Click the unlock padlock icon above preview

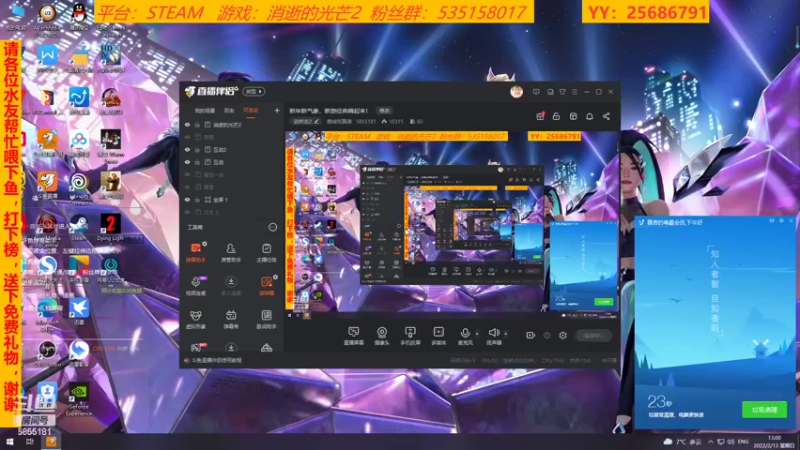(556, 116)
